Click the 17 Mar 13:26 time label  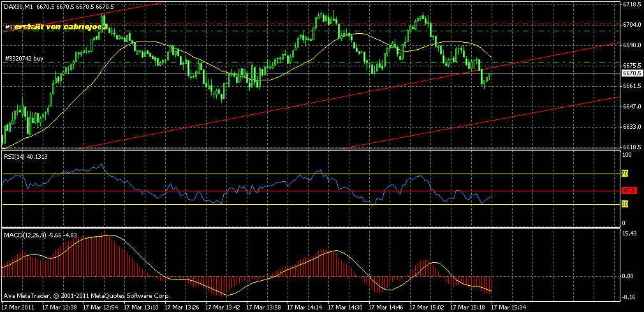182,307
